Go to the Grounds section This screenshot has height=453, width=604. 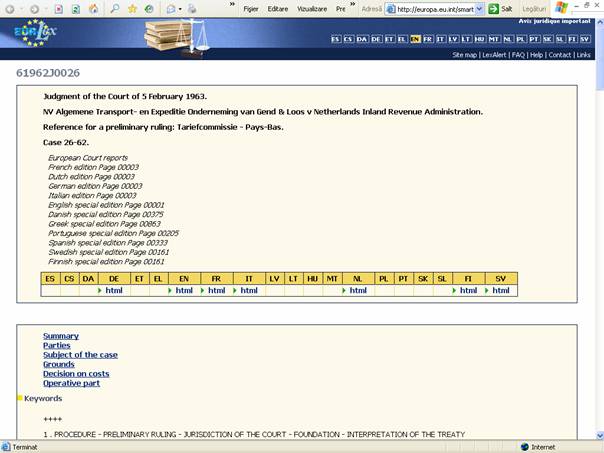coord(59,364)
